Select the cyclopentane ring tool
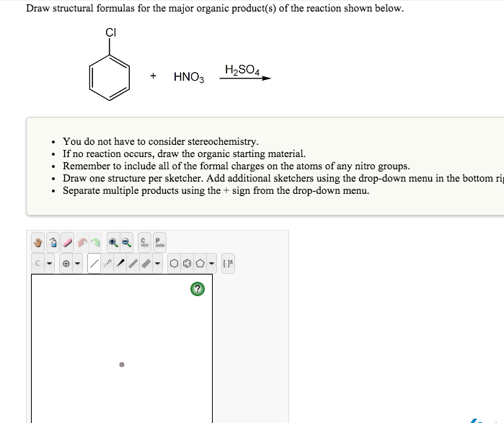The image size is (504, 423). click(200, 263)
